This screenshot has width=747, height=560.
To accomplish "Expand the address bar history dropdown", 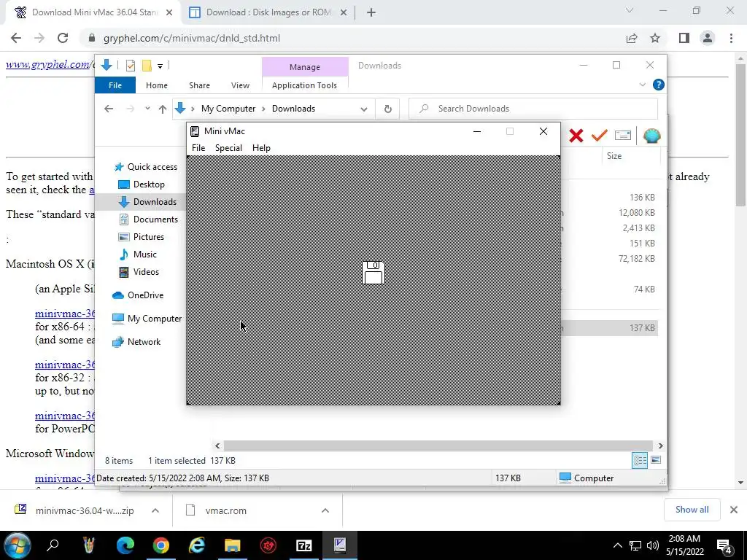I will [364, 109].
